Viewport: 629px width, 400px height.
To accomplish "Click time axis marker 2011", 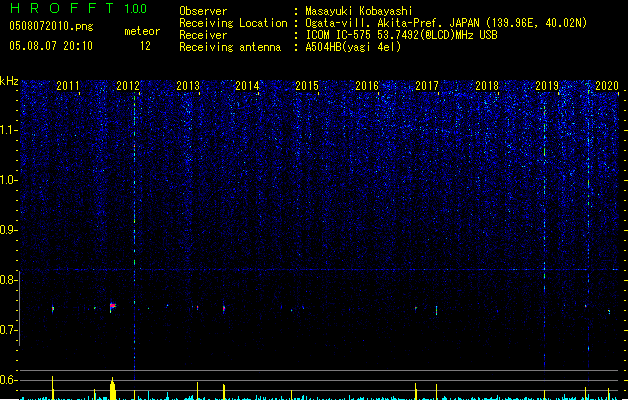I will tap(68, 86).
